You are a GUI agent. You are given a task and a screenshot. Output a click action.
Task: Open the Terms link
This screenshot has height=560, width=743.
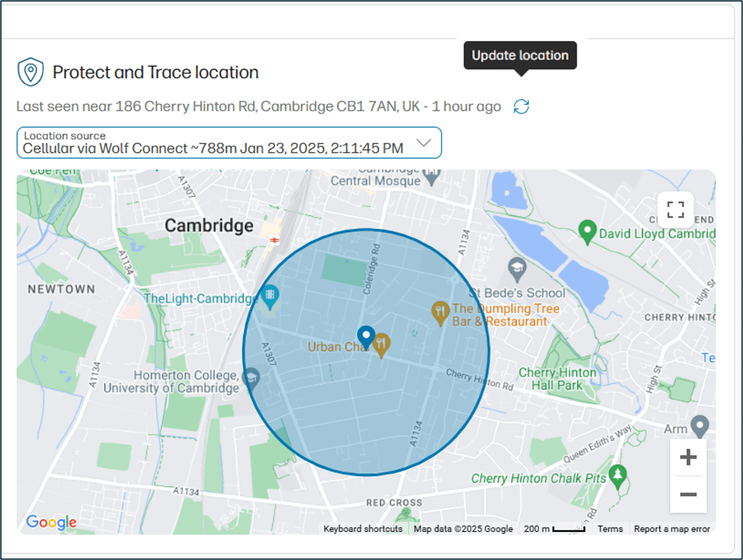610,529
